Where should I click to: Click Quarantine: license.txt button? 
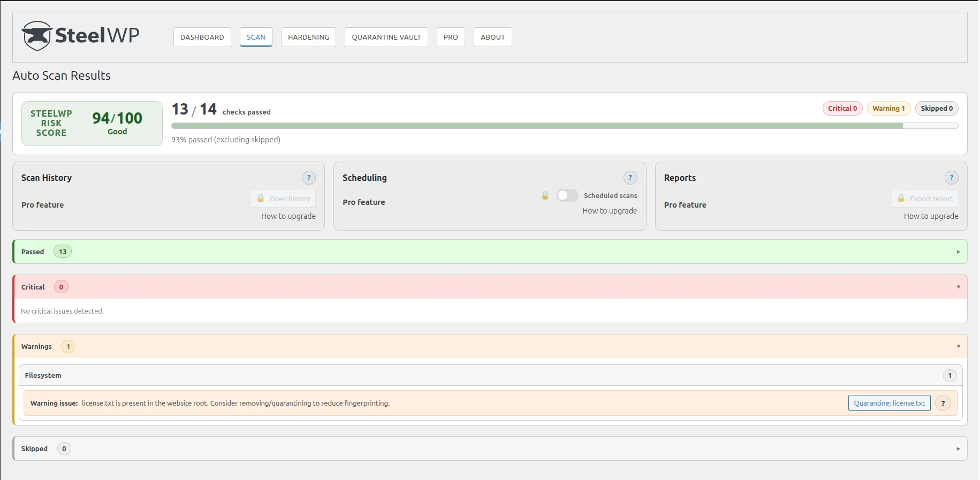point(890,403)
